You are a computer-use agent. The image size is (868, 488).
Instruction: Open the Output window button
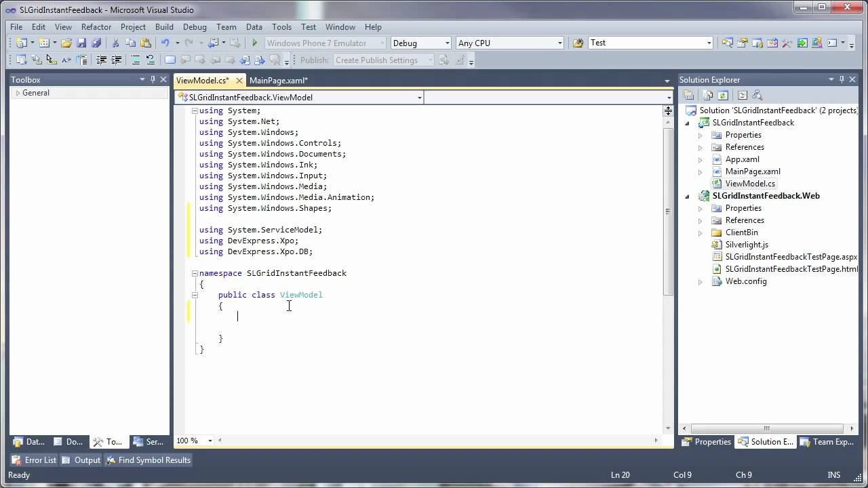click(x=81, y=460)
